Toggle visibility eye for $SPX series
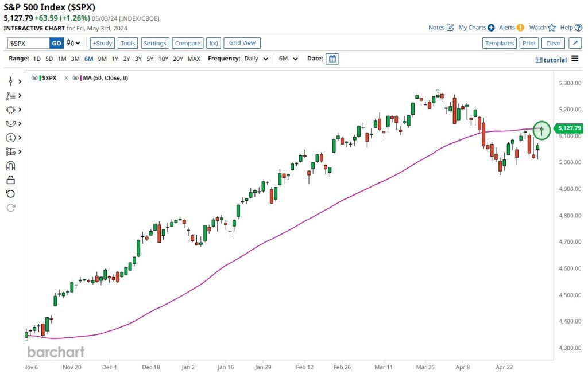This screenshot has height=378, width=588. [x=34, y=78]
